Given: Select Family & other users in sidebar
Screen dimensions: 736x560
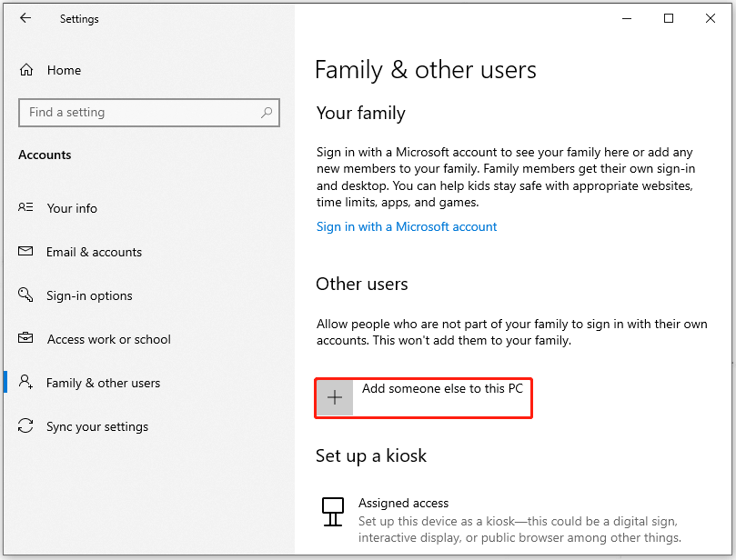Looking at the screenshot, I should (x=104, y=384).
